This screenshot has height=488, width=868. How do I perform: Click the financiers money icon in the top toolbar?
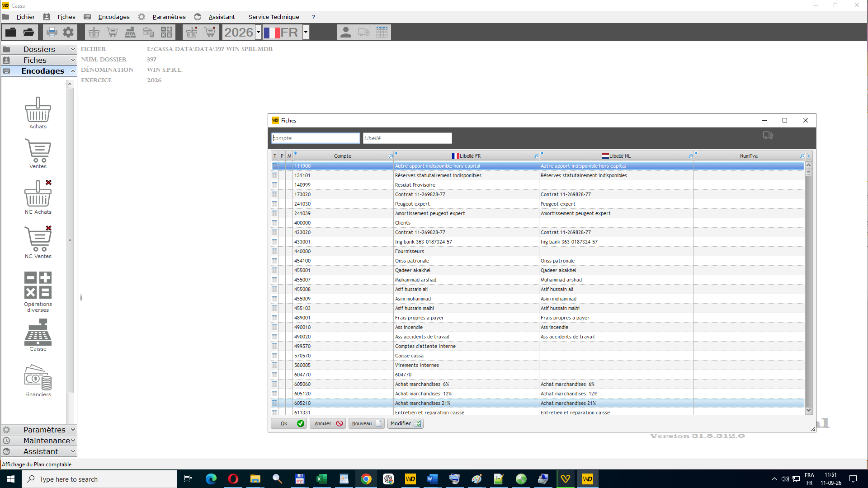148,32
